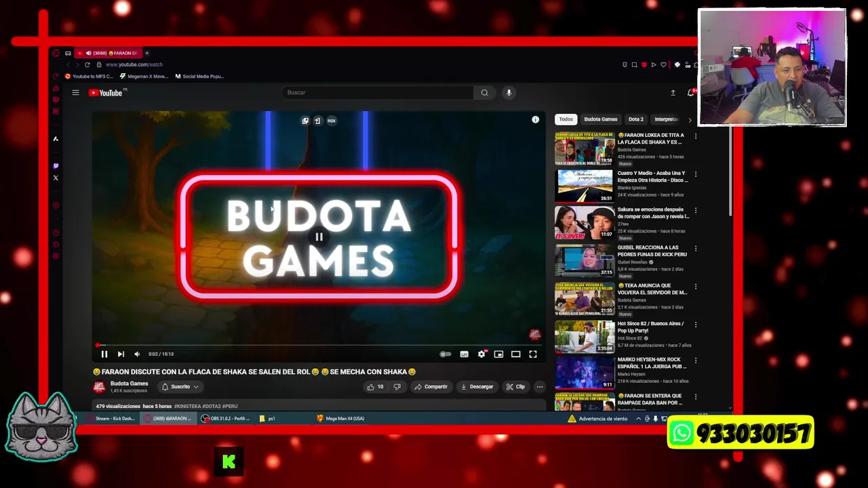Open the Budota Games channel name link
The height and width of the screenshot is (488, 868).
(x=129, y=384)
